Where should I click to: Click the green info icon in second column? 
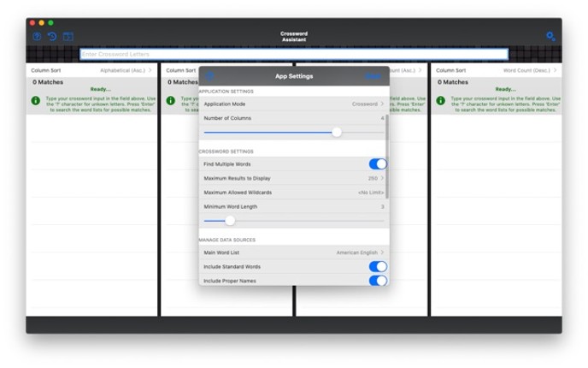[171, 101]
